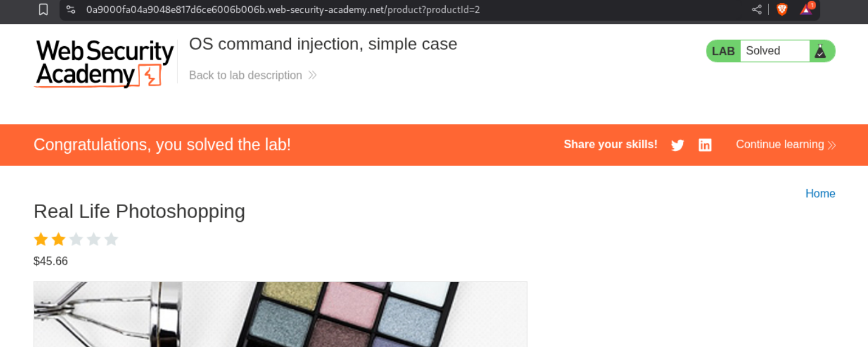Screen dimensions: 868x347
Task: Click the Real Life Photoshopping product title
Action: [x=139, y=211]
